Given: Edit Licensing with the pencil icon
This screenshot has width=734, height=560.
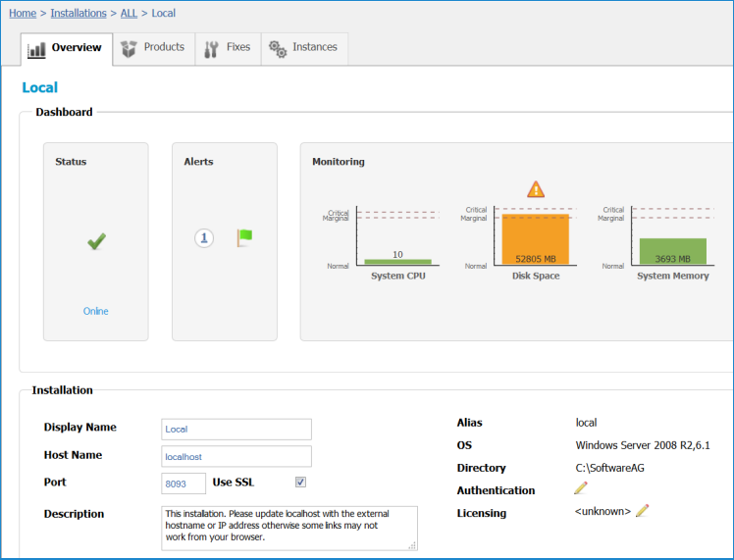Looking at the screenshot, I should (642, 510).
